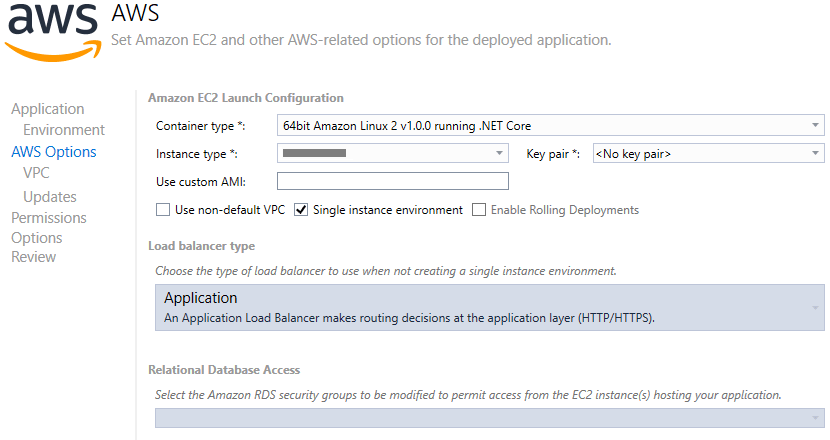The image size is (830, 440).
Task: Navigate to the Updates page
Action: [50, 197]
